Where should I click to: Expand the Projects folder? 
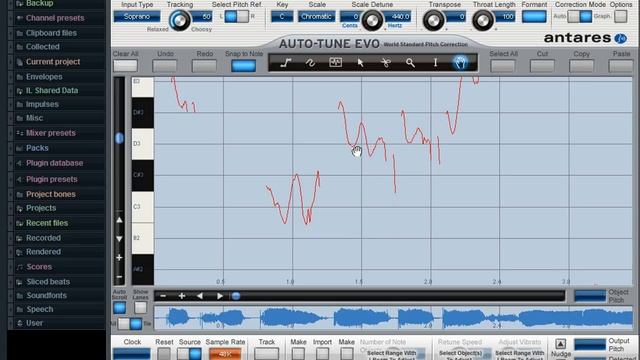click(x=41, y=208)
